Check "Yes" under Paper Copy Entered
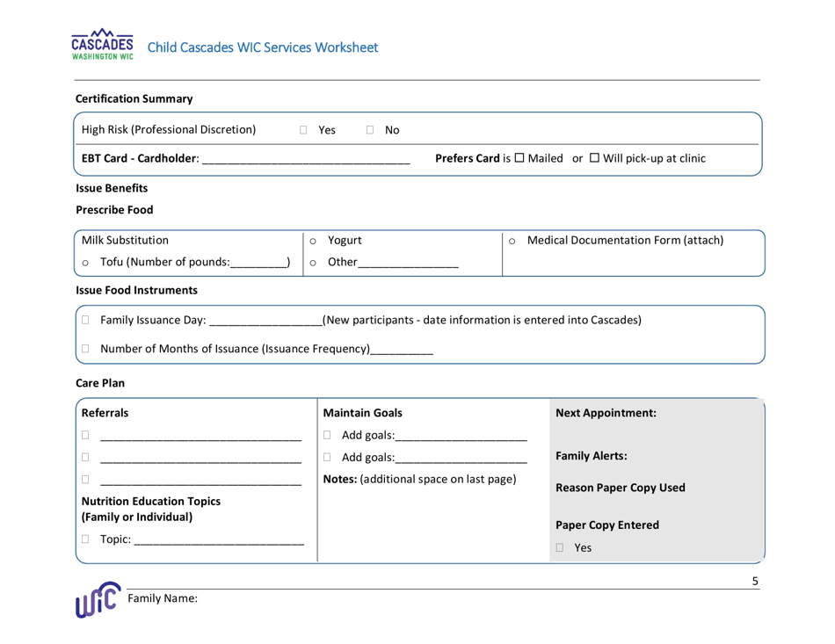This screenshot has width=835, height=644. tap(559, 547)
